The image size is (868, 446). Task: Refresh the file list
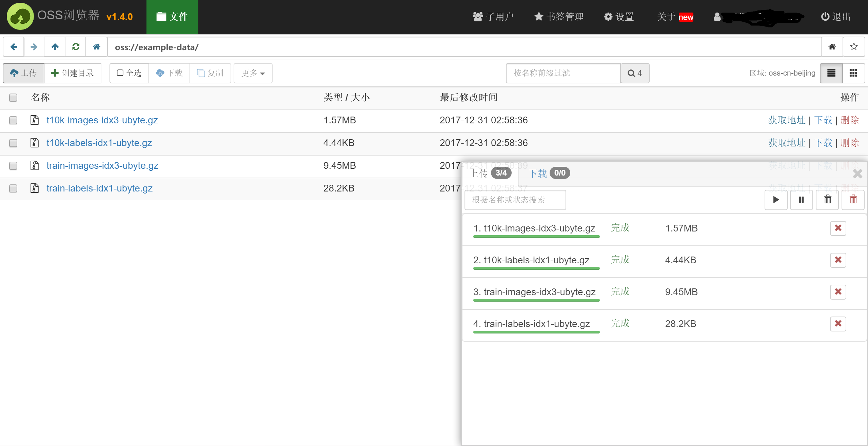pyautogui.click(x=76, y=47)
